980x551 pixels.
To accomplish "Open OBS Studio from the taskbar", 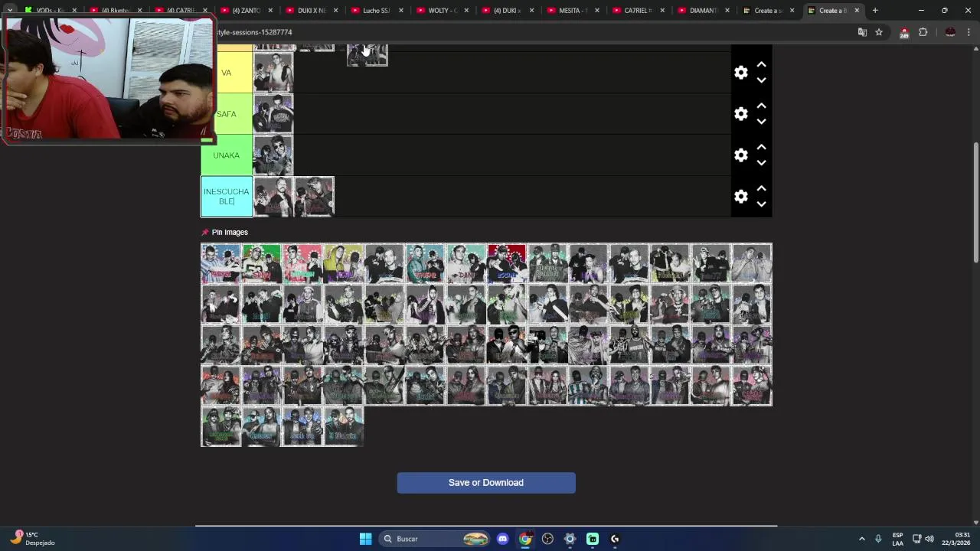I will [547, 539].
